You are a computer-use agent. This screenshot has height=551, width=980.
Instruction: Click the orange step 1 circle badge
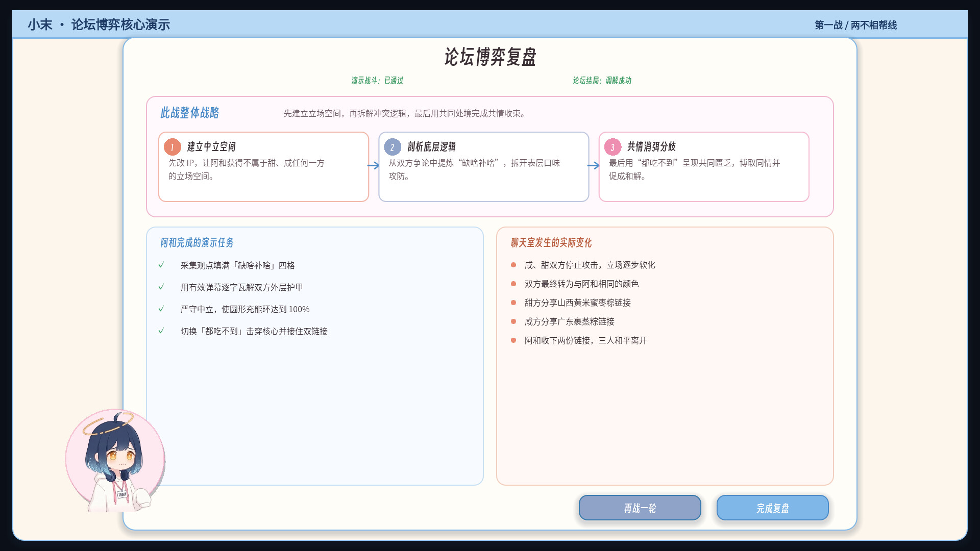click(x=173, y=147)
